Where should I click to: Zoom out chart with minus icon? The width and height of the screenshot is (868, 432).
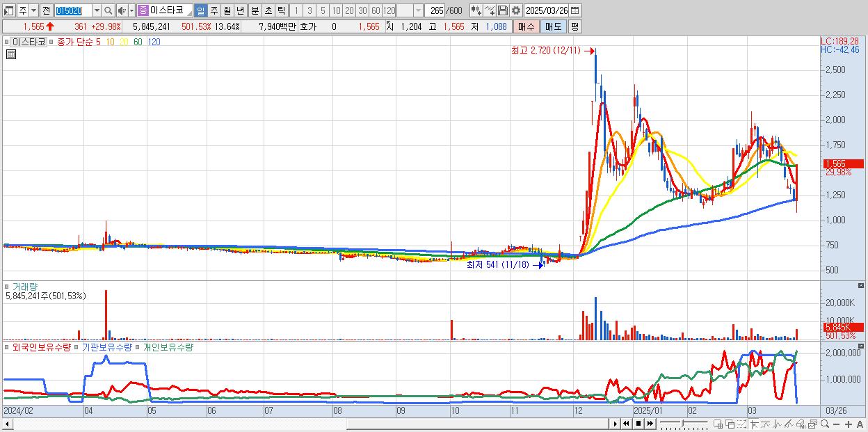click(x=837, y=424)
